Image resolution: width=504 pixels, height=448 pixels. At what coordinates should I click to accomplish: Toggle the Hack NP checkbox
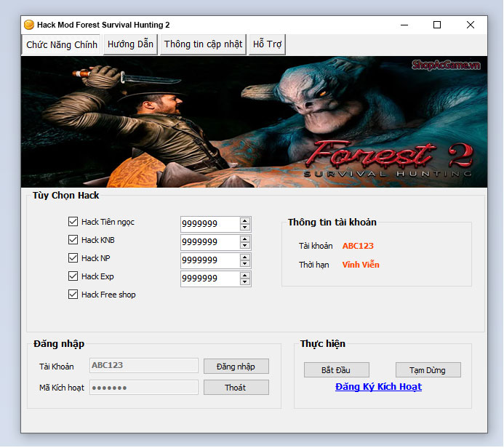(x=73, y=257)
